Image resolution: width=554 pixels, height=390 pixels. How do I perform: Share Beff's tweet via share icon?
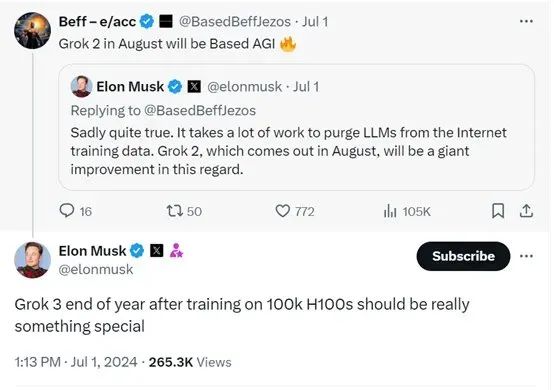[526, 211]
